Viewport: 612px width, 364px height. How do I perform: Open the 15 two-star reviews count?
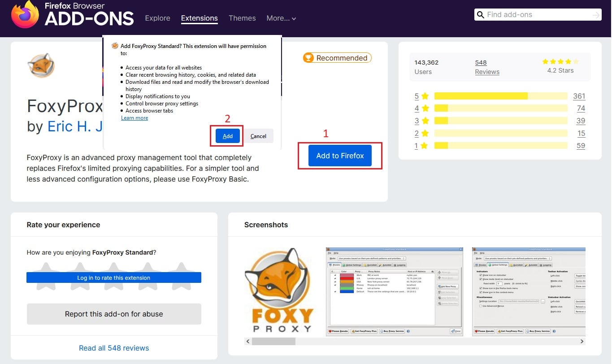click(581, 133)
